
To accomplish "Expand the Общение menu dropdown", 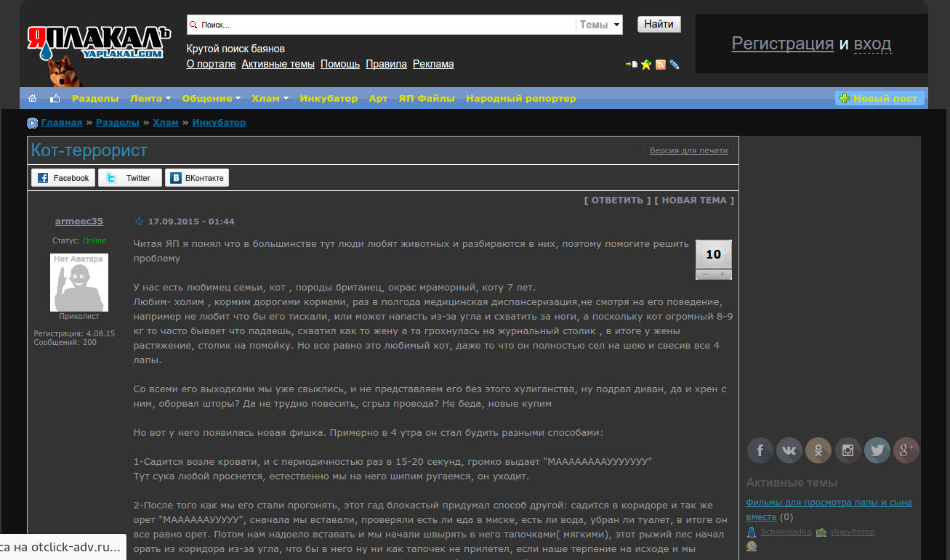I will pos(212,98).
